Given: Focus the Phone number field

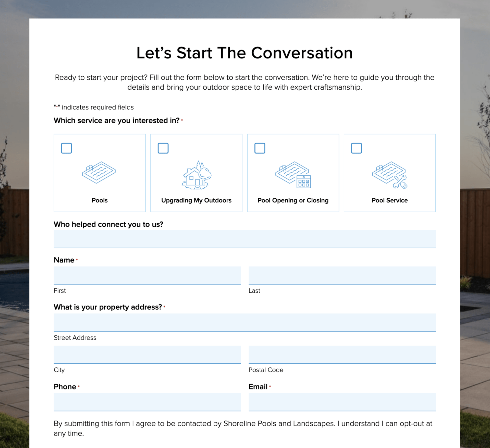Looking at the screenshot, I should [x=147, y=402].
